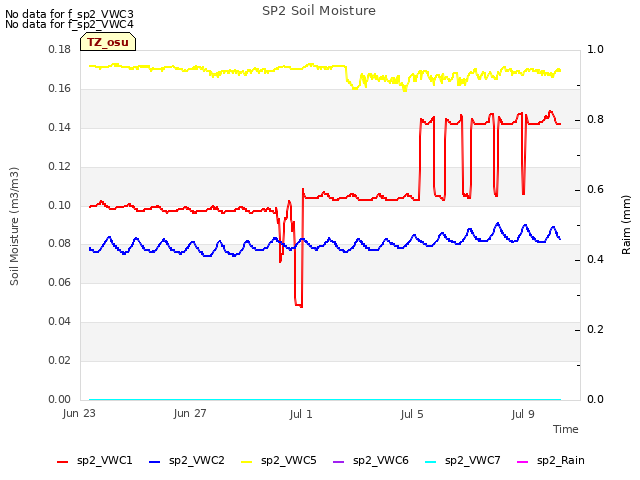Click the 0.08 left axis tick label

(60, 244)
